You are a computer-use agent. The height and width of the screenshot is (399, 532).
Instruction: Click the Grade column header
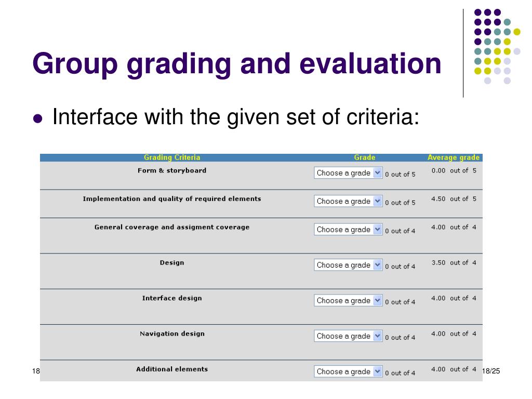(x=365, y=157)
